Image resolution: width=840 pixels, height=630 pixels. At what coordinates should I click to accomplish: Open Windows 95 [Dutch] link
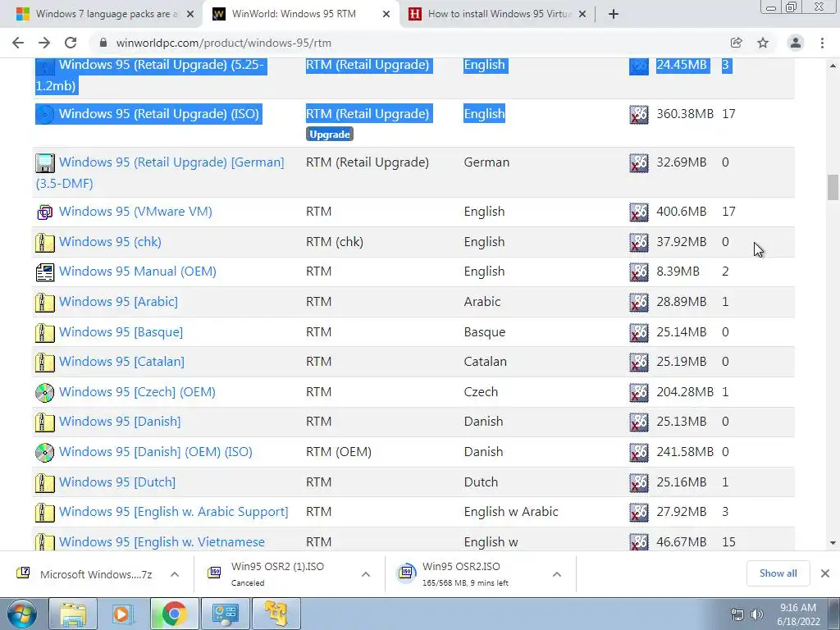pyautogui.click(x=117, y=482)
